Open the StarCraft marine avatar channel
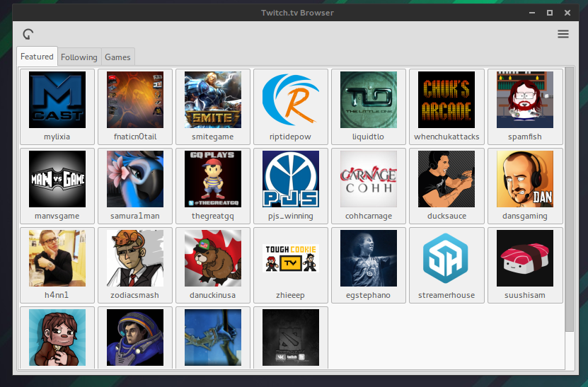Screen dimensions: 588x387 pyautogui.click(x=135, y=337)
